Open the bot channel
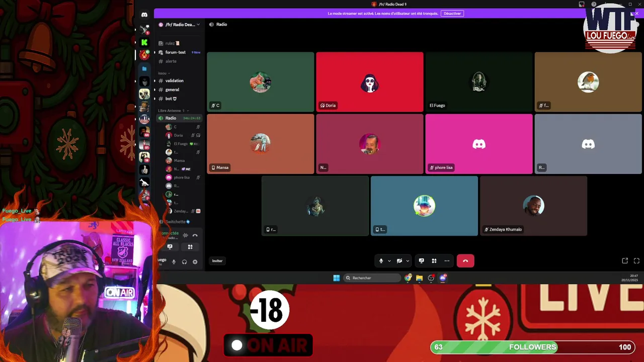The image size is (644, 362). pyautogui.click(x=179, y=99)
